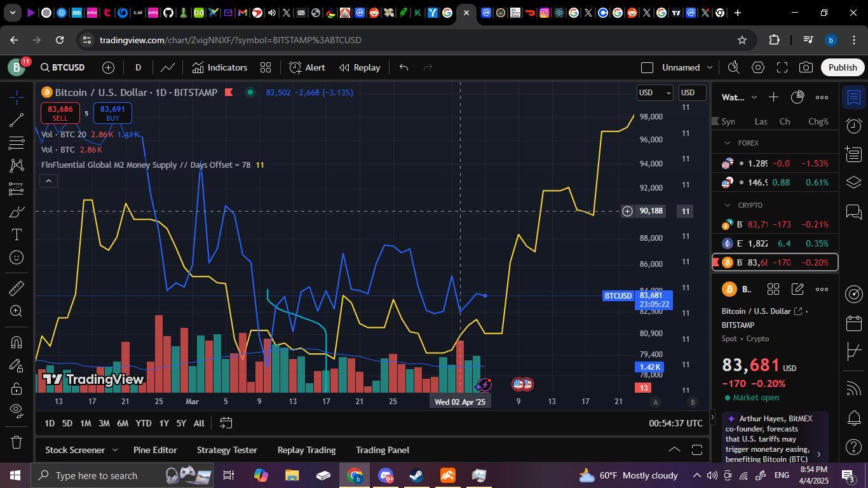Open the emoji icons tool
The width and height of the screenshot is (868, 488).
click(x=17, y=257)
